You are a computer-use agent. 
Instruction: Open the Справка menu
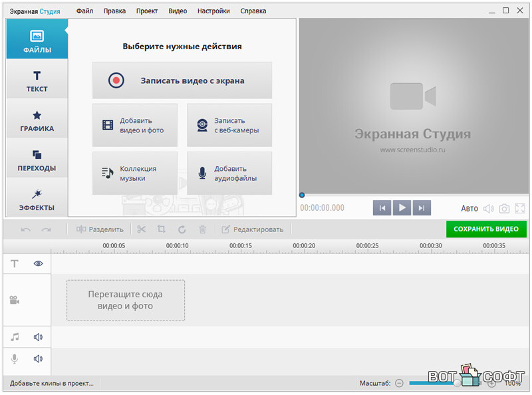pos(253,11)
